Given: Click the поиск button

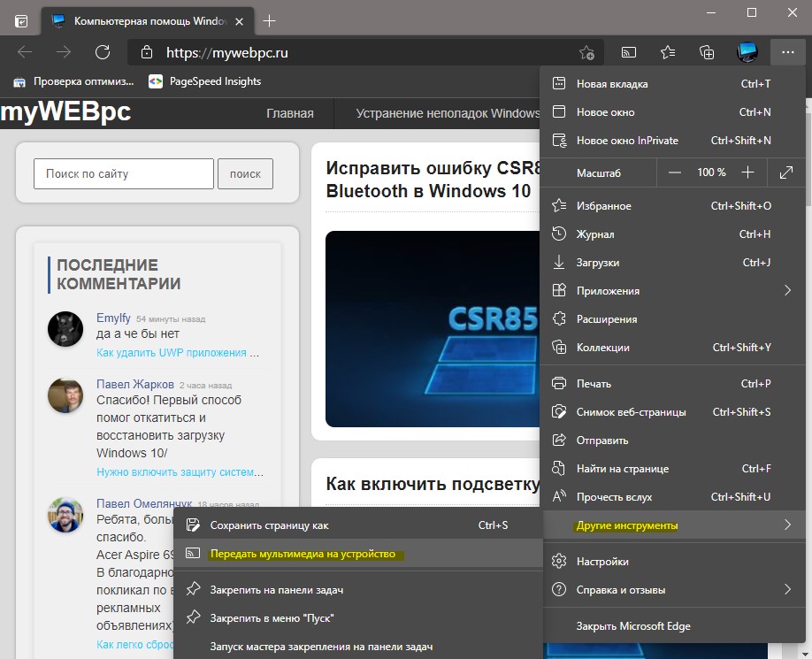Looking at the screenshot, I should (x=246, y=174).
